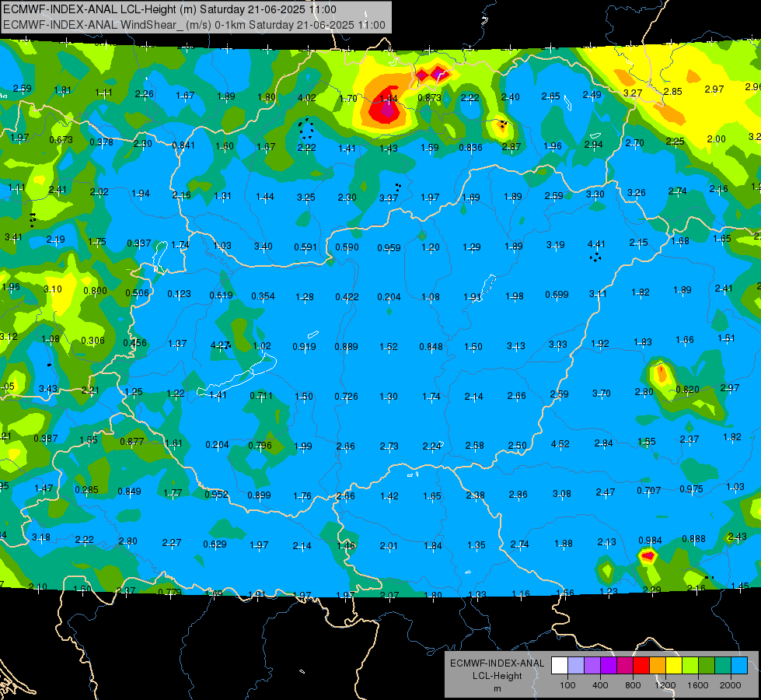Click the yellow swatch in the legend

click(x=674, y=666)
